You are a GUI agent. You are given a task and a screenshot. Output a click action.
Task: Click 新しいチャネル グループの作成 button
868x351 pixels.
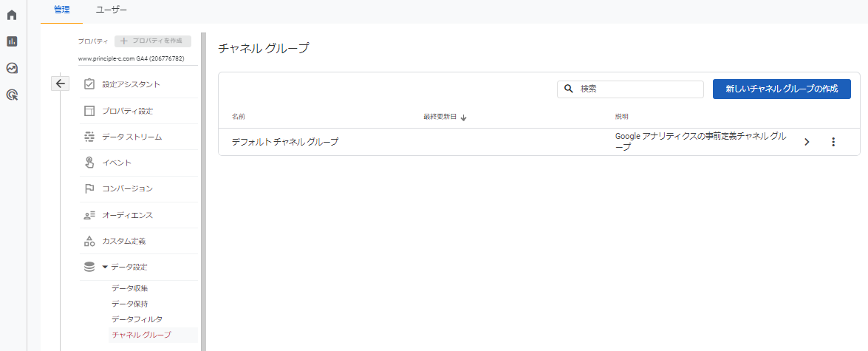click(x=782, y=89)
